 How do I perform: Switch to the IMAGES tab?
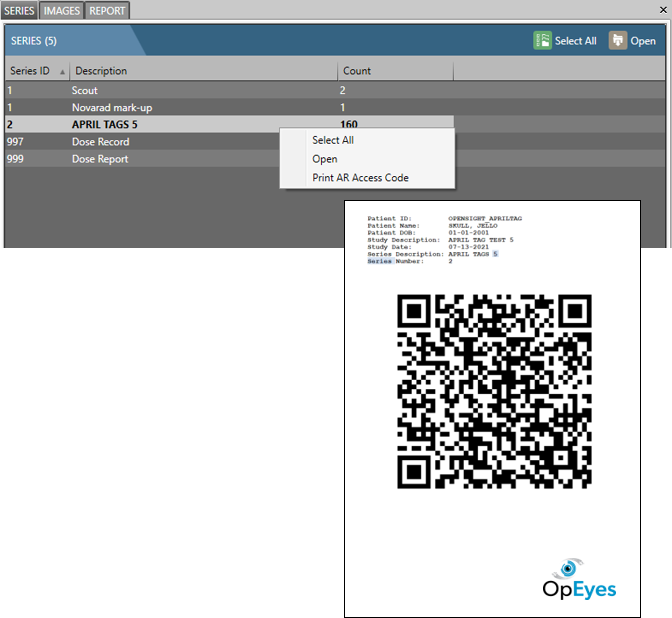62,11
